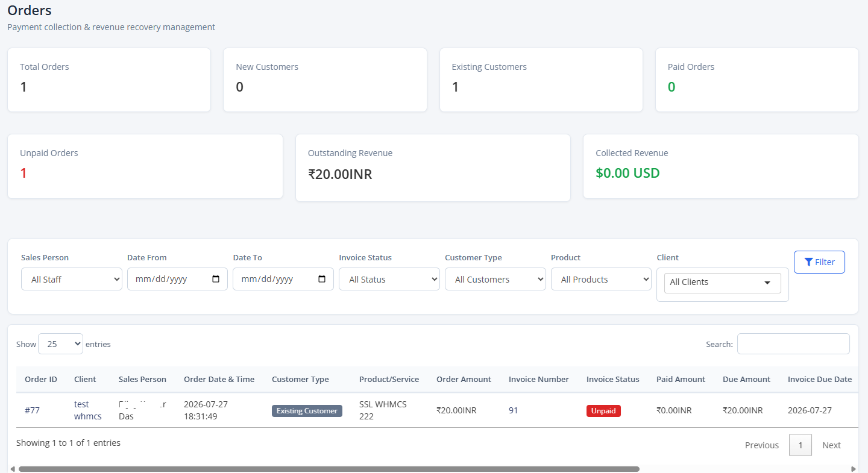Sort by Invoice Status column header
Image resolution: width=868 pixels, height=473 pixels.
612,379
